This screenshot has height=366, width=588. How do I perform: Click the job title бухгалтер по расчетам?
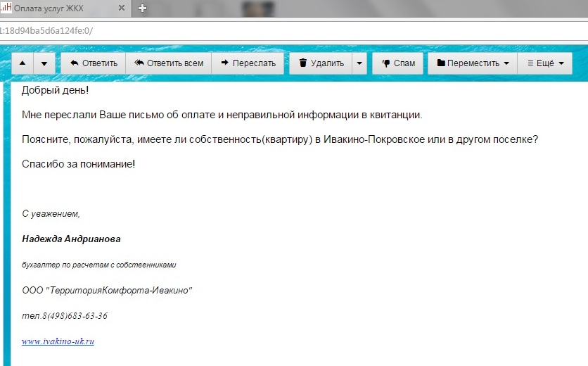pyautogui.click(x=99, y=265)
